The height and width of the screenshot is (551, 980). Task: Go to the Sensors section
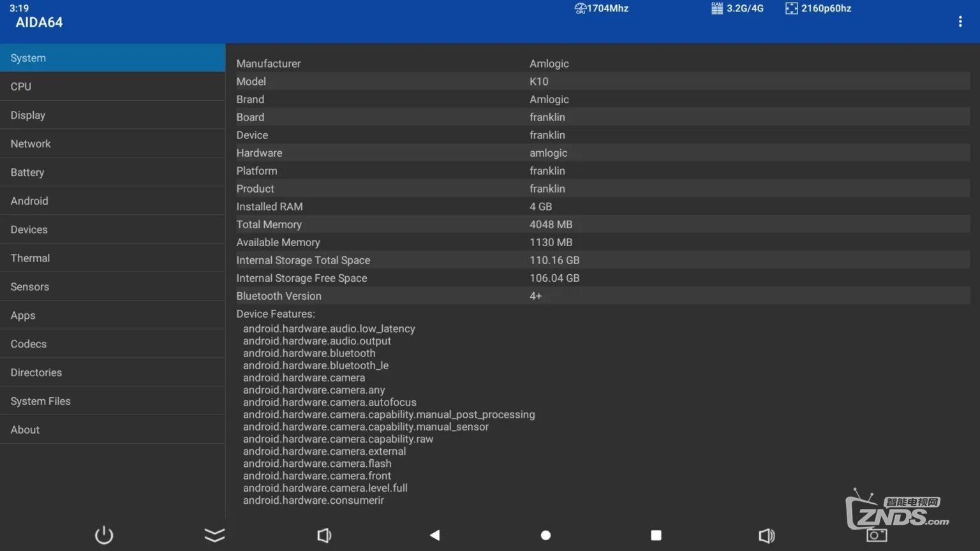[113, 287]
